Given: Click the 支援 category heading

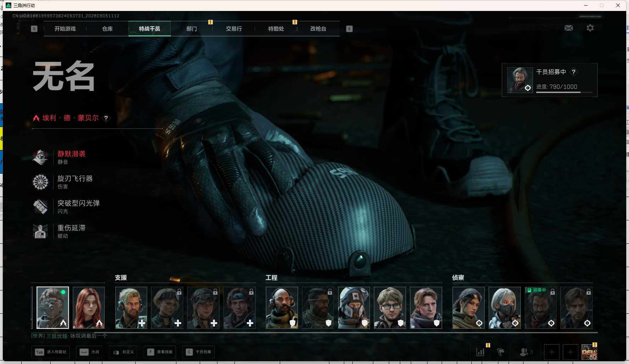Looking at the screenshot, I should point(121,278).
